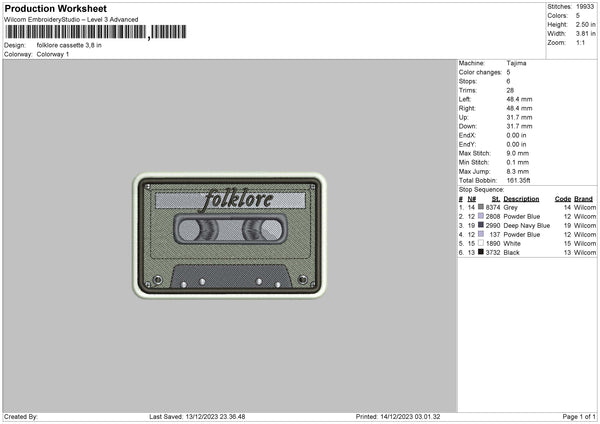
Task: Click the Stitches count 19933
Action: coord(585,7)
